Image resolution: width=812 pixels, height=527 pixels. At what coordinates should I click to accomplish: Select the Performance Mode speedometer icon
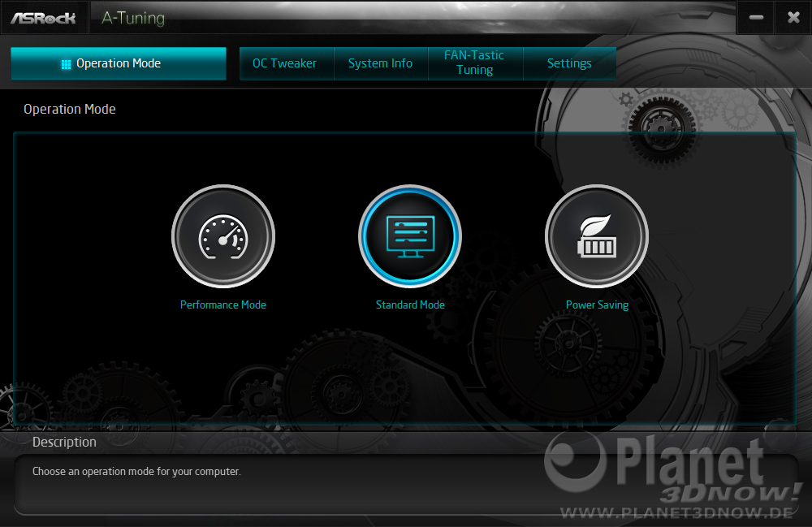click(x=223, y=236)
